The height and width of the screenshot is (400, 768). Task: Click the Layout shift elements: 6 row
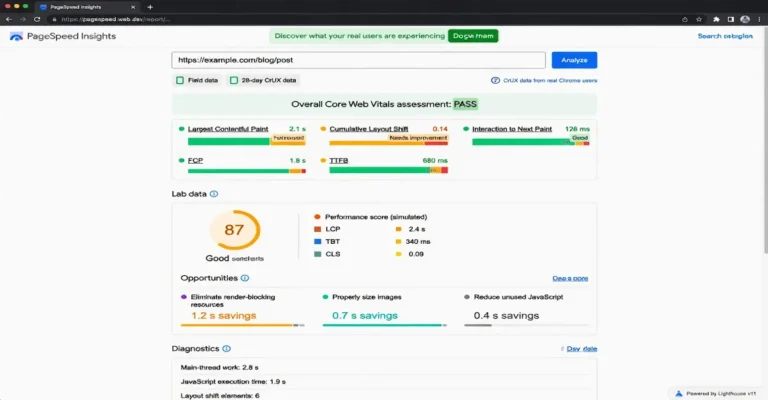pyautogui.click(x=384, y=396)
